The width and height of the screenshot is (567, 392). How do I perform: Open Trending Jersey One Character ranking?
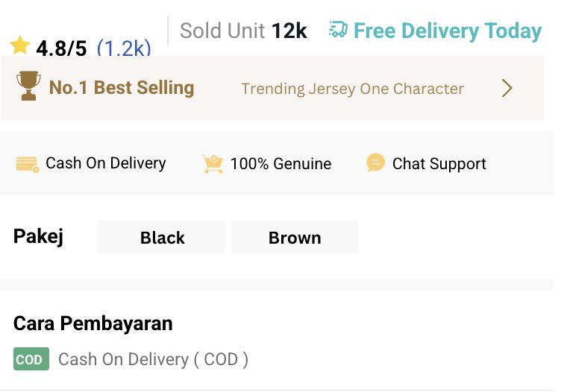point(352,89)
